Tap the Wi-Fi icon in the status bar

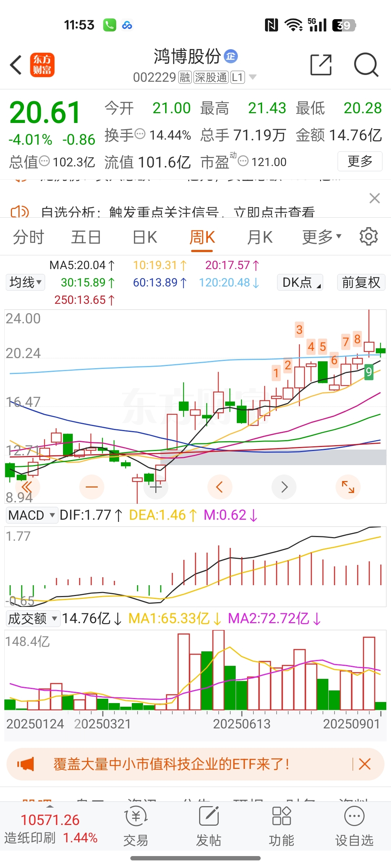click(294, 25)
